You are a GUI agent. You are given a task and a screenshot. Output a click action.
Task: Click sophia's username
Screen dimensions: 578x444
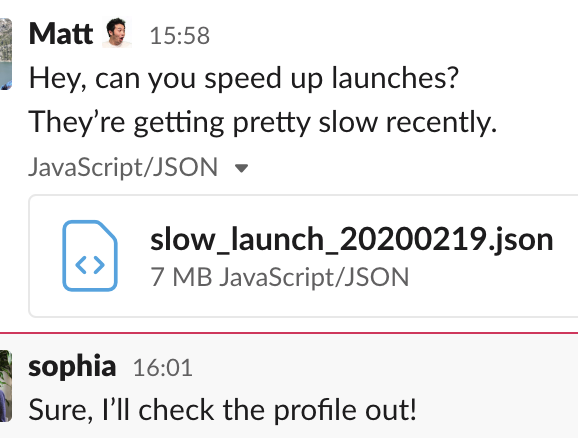pos(72,366)
